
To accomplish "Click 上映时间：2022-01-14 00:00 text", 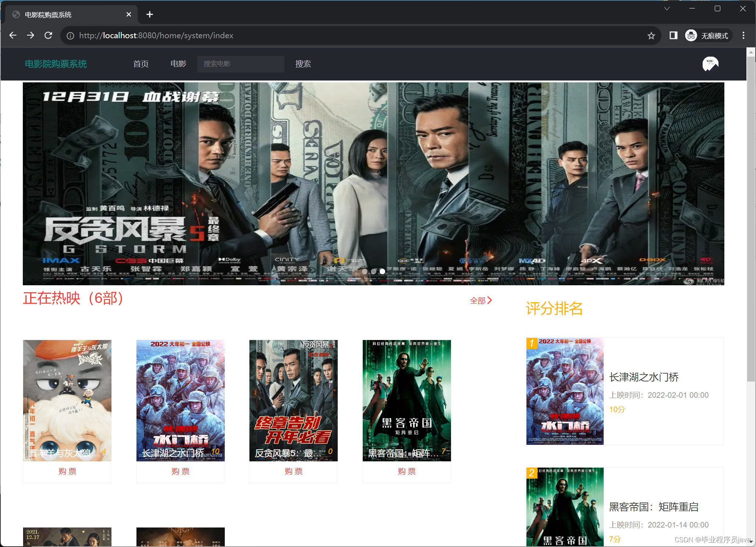I will tap(659, 525).
